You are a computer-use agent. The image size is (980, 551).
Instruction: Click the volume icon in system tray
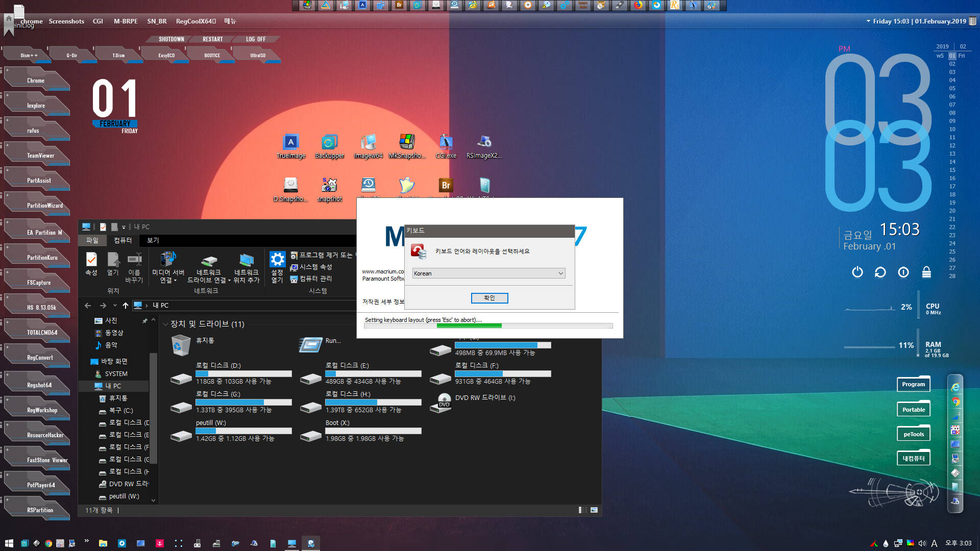[922, 543]
